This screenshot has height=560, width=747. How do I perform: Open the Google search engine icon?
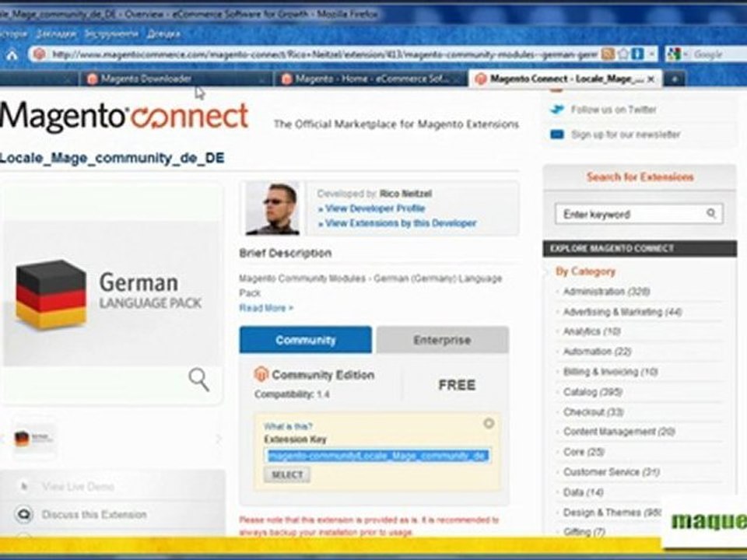tap(674, 54)
